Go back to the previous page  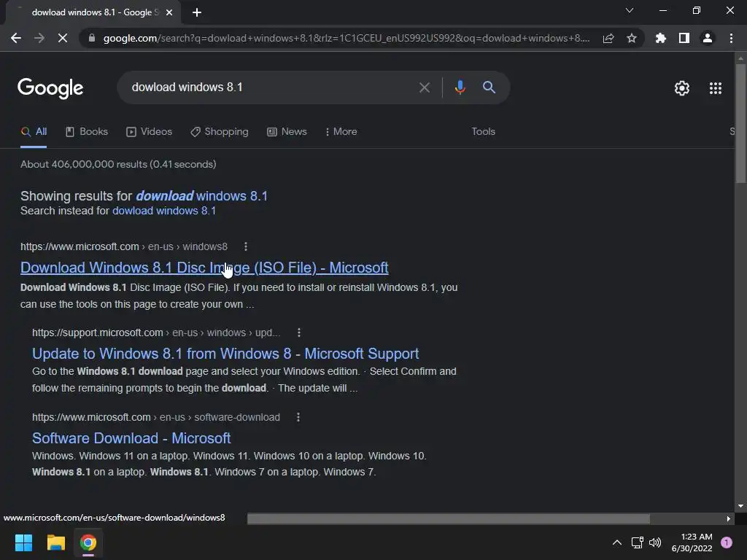16,38
